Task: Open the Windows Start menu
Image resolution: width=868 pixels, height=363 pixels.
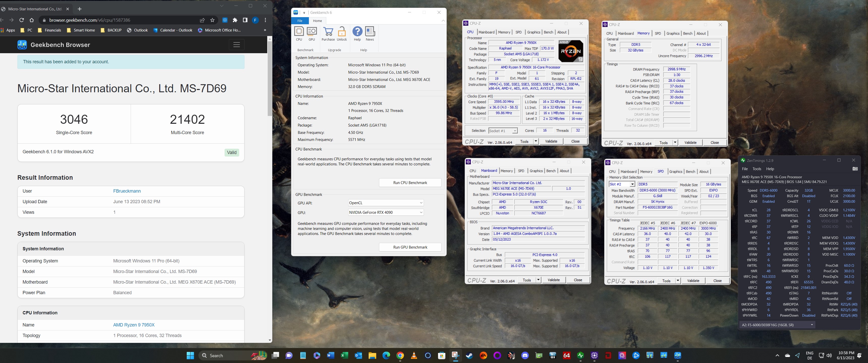Action: pos(191,355)
